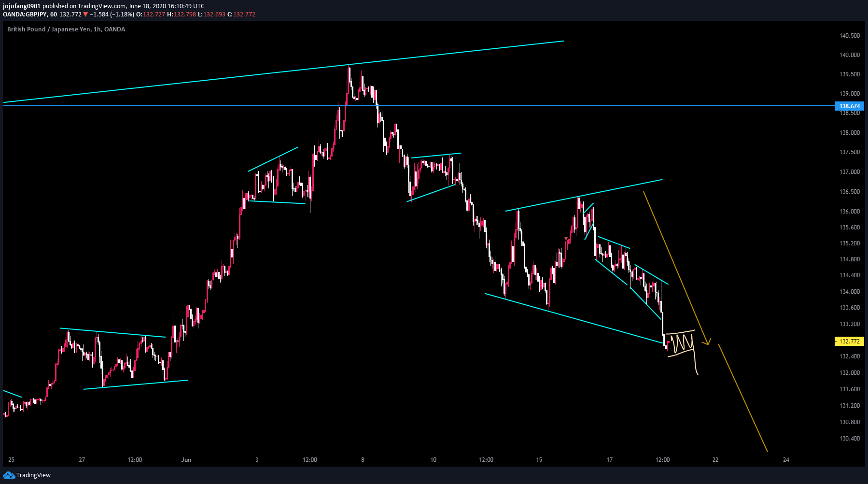Viewport: 868px width, 484px height.
Task: Click the 134.800 price axis label
Action: [850, 259]
